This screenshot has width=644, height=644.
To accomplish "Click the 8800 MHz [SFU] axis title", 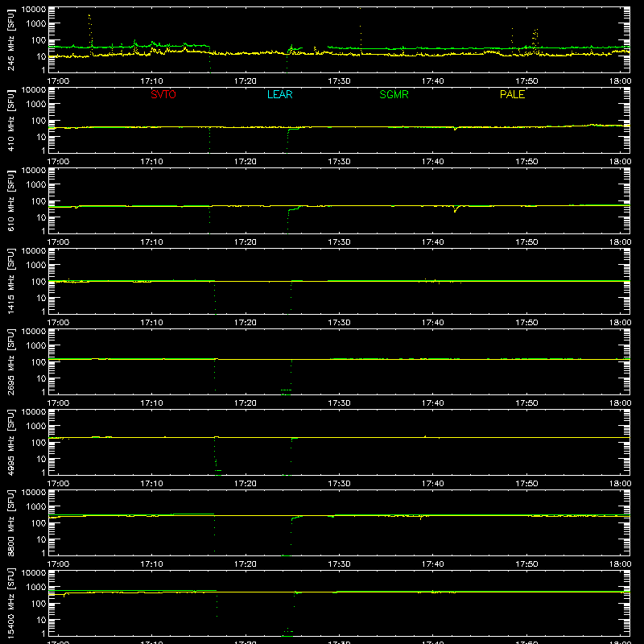I will [x=11, y=522].
